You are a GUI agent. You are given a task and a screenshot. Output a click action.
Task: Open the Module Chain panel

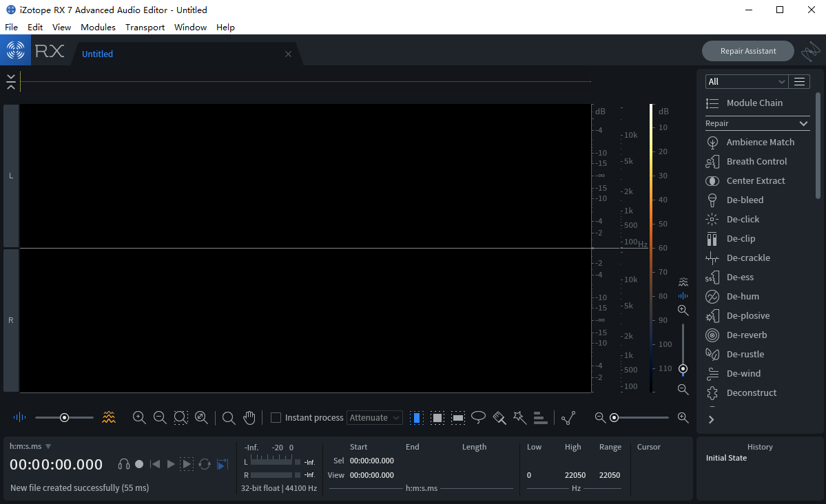[x=754, y=103]
